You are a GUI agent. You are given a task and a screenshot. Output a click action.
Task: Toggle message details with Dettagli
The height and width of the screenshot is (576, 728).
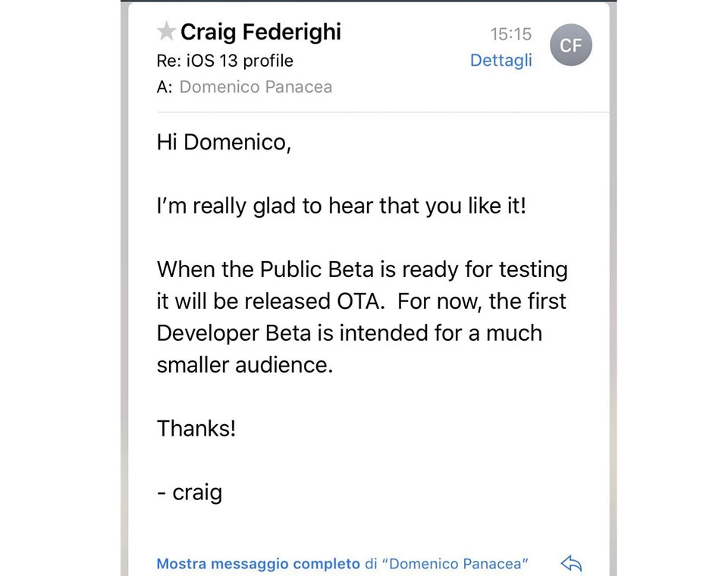point(501,60)
